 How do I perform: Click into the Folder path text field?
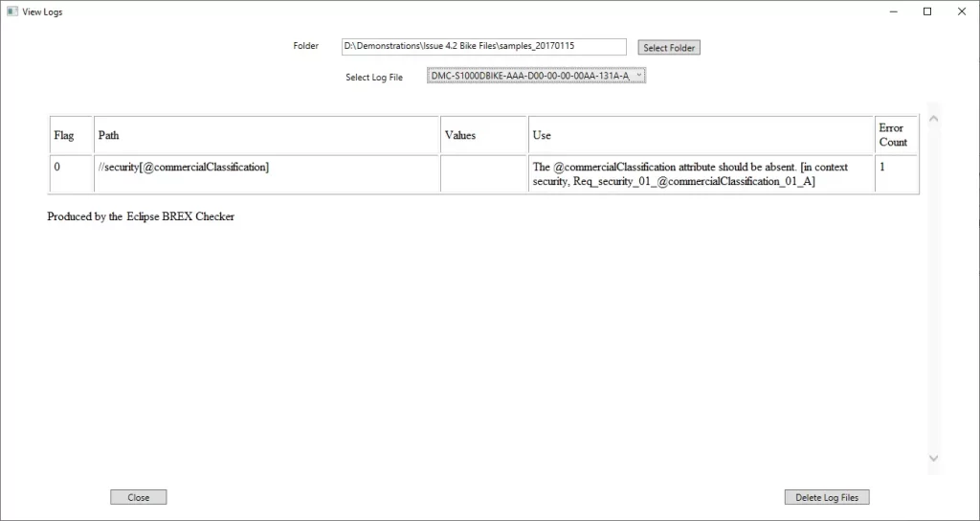point(483,47)
